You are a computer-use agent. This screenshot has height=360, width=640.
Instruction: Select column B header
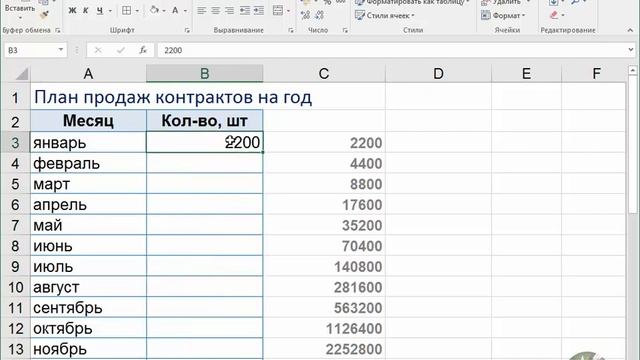coord(204,73)
